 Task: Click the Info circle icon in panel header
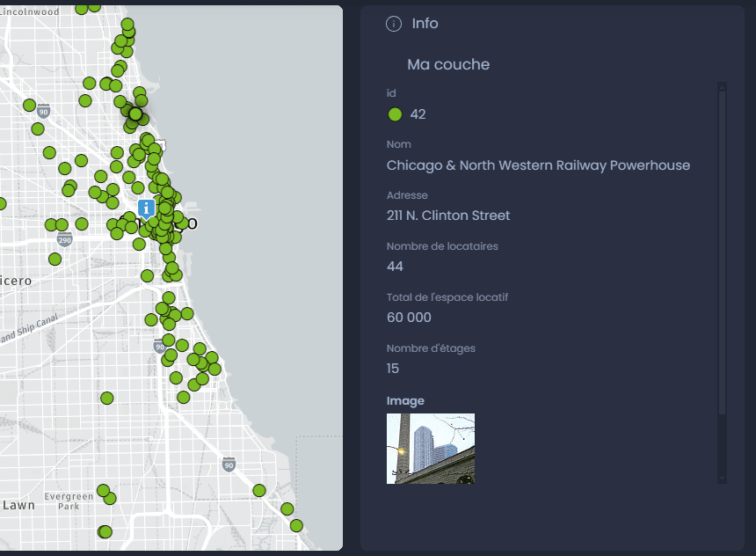point(394,24)
